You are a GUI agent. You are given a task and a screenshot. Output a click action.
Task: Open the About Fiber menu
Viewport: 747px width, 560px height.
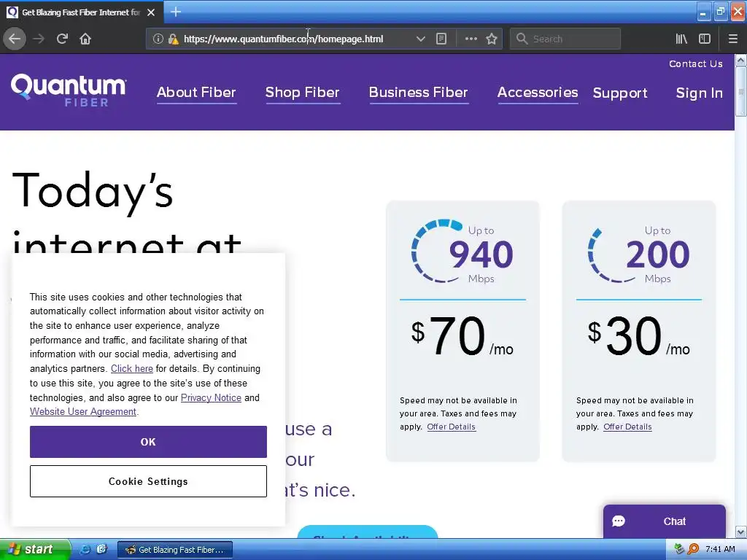pyautogui.click(x=196, y=93)
